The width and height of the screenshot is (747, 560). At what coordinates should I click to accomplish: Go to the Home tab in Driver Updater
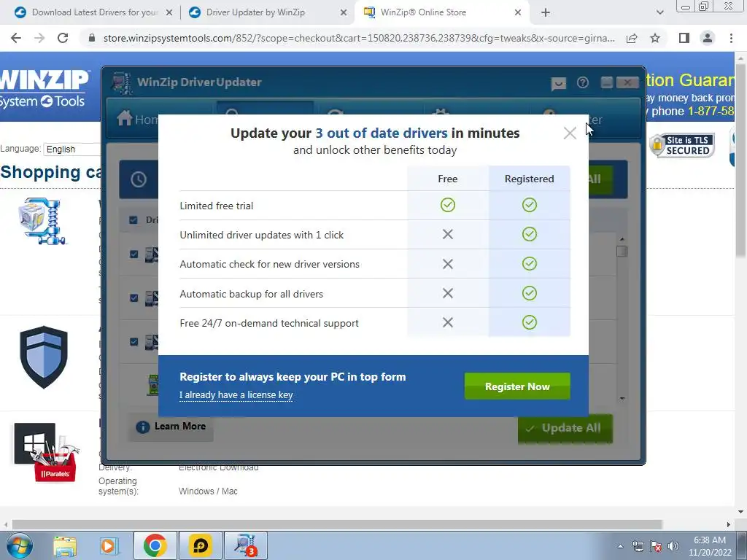coord(137,118)
